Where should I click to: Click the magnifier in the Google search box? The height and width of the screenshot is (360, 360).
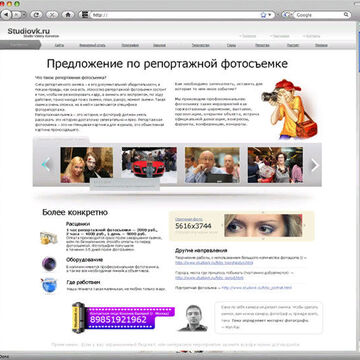tap(347, 15)
